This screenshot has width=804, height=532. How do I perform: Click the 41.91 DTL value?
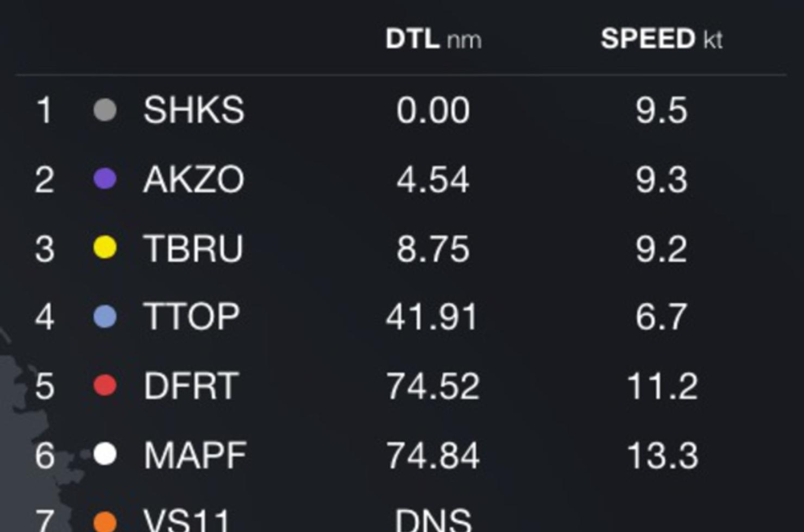pos(432,317)
